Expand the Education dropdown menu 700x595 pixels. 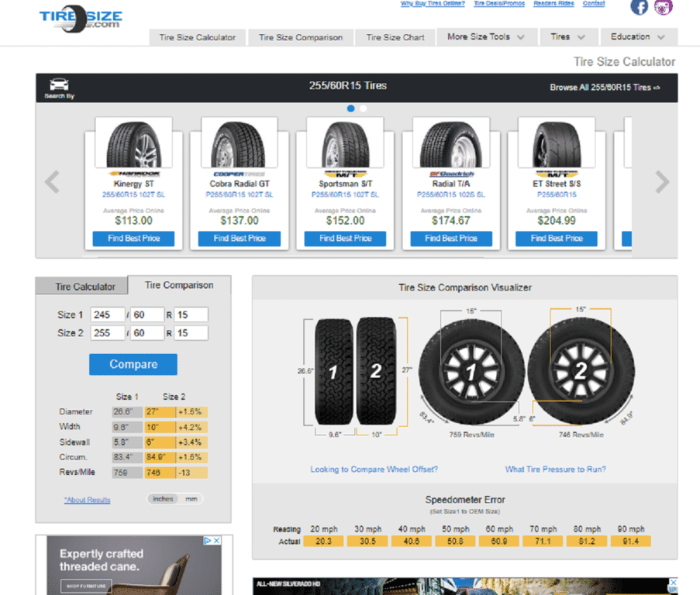[x=638, y=37]
